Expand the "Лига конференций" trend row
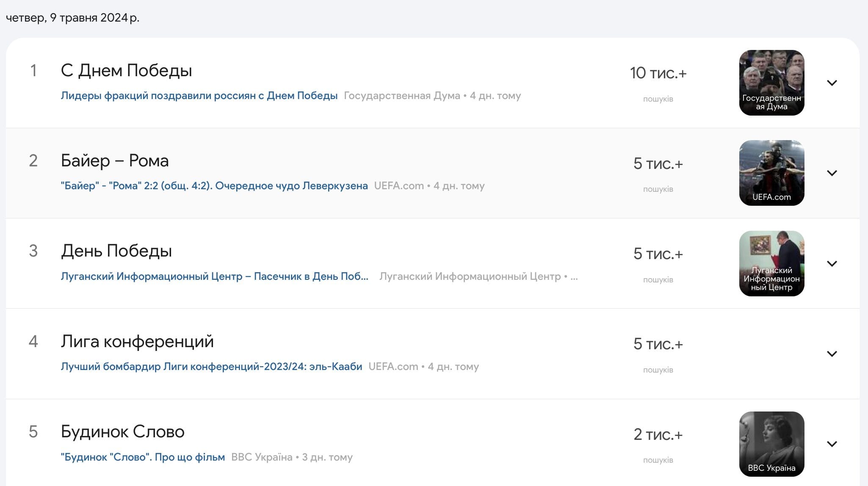 pos(832,353)
